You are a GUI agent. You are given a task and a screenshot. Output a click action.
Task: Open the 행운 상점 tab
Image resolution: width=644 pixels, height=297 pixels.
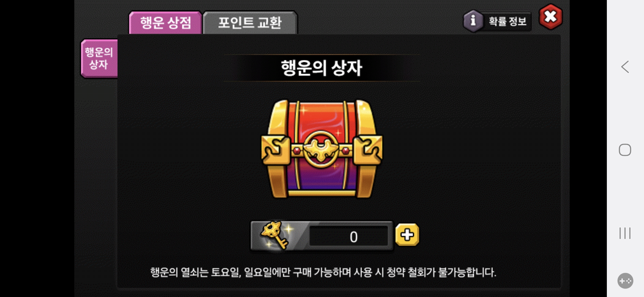(x=165, y=23)
